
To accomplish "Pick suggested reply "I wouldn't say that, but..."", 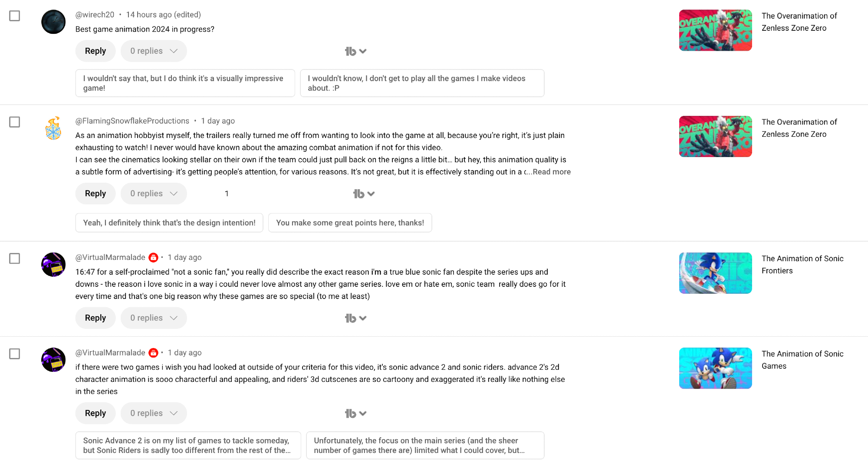I will [x=185, y=83].
